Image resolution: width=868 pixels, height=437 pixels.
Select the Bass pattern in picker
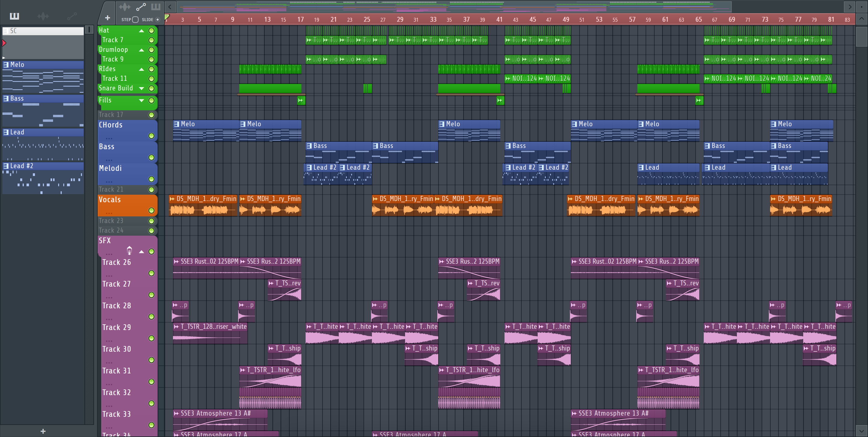tap(43, 111)
